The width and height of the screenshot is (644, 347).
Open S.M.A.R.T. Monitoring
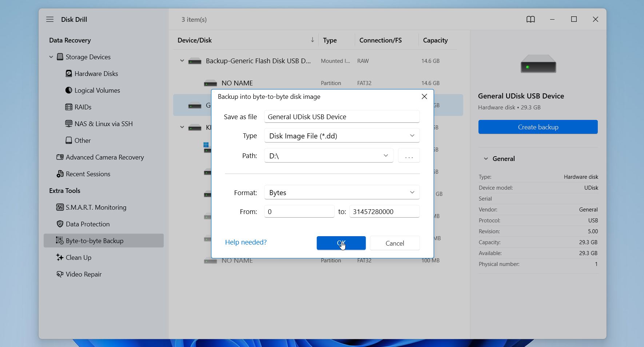coord(96,207)
